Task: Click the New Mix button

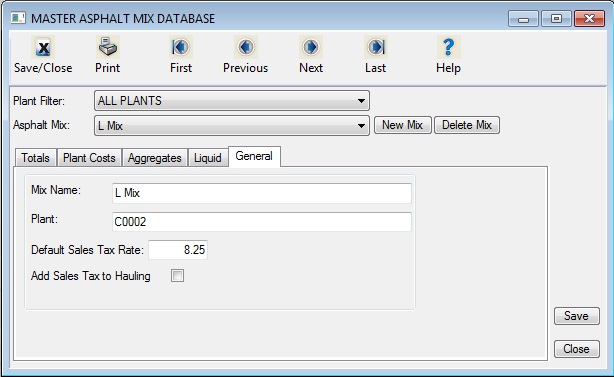Action: pos(403,125)
